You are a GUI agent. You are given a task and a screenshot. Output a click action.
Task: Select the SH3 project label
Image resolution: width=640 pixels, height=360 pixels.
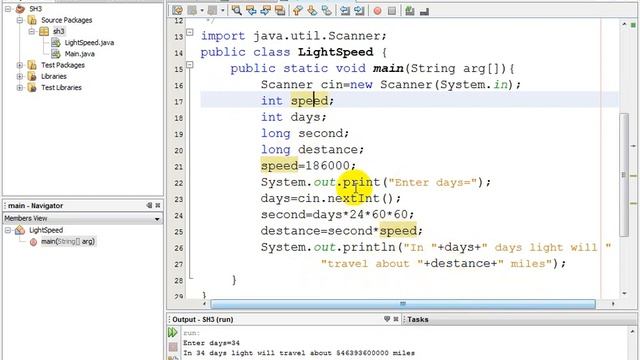click(x=36, y=9)
